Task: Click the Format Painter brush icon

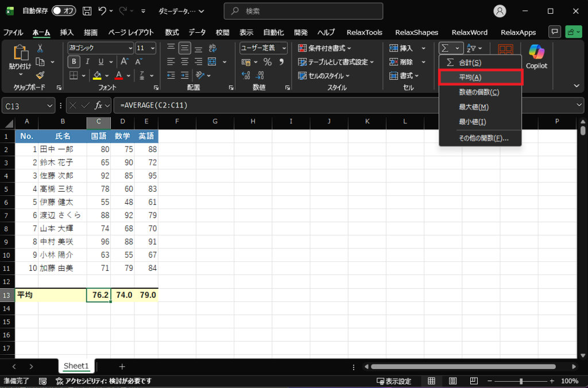Action: (x=40, y=75)
